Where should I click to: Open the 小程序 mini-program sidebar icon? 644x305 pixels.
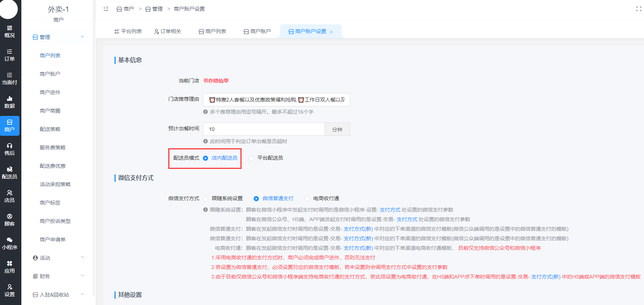(10, 244)
